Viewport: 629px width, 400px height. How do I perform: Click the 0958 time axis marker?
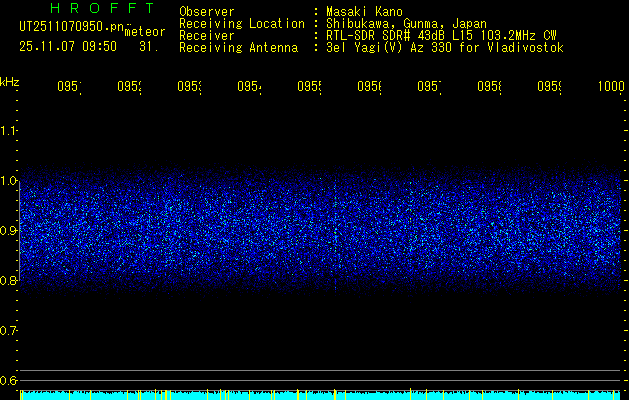click(489, 86)
